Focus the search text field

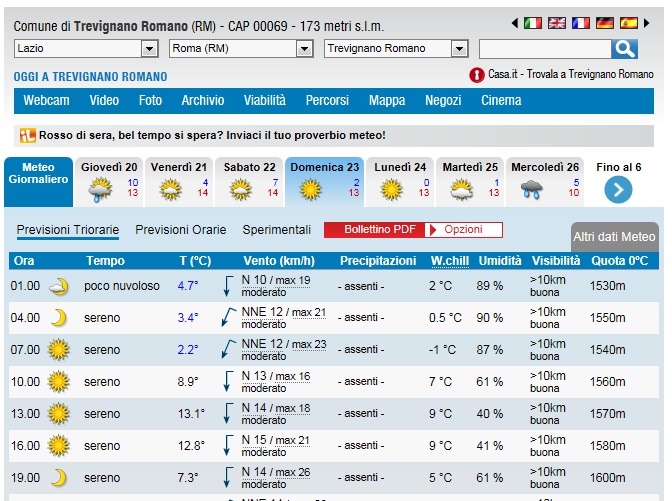[544, 49]
